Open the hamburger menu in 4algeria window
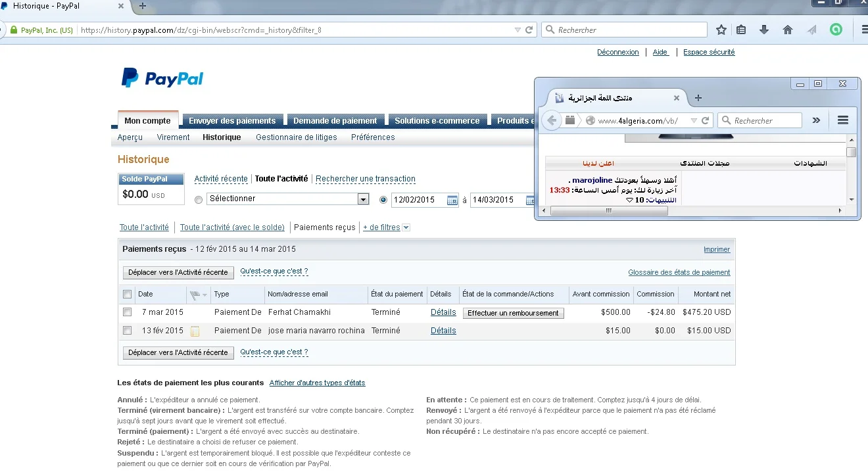This screenshot has width=868, height=472. 843,120
